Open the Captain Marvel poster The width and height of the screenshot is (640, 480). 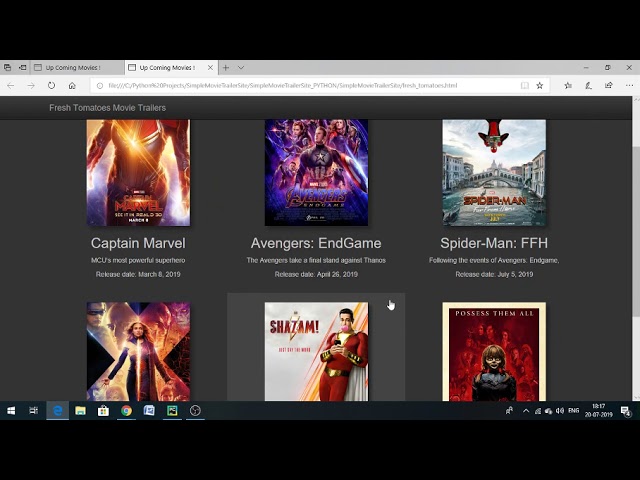click(x=138, y=173)
